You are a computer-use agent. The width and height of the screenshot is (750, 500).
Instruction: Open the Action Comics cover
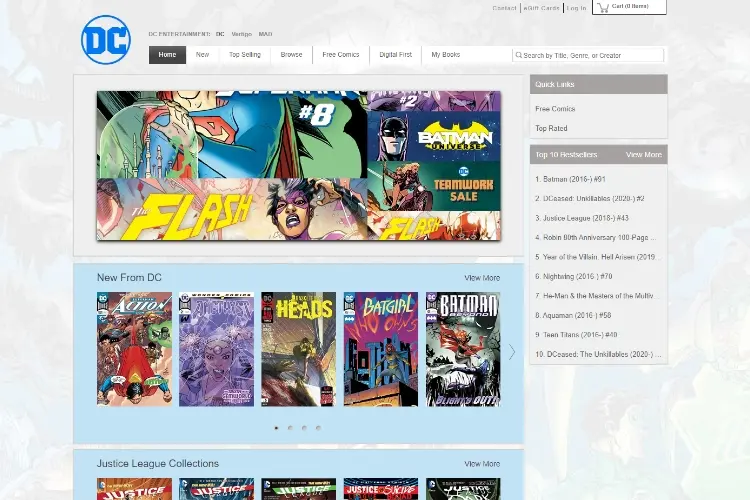coord(134,349)
